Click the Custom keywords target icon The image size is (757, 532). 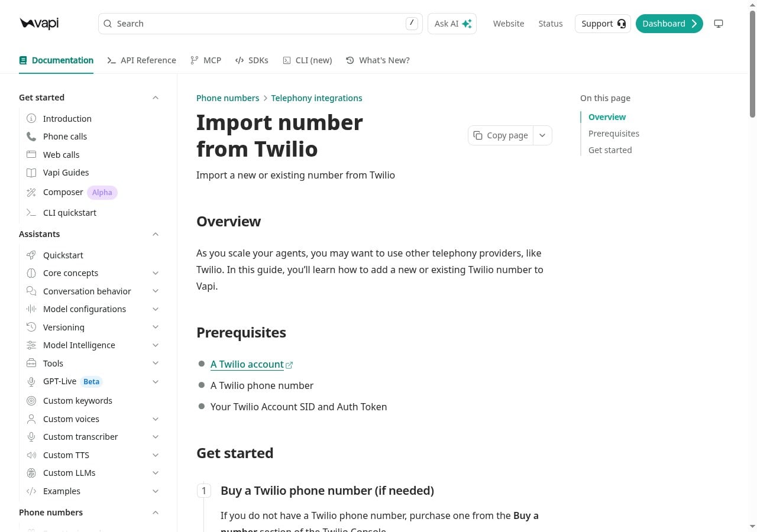coord(31,401)
